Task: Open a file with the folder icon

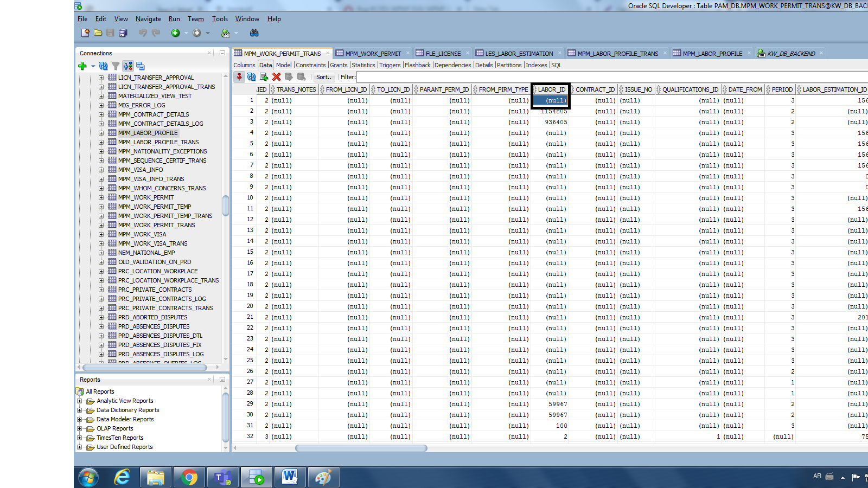Action: pyautogui.click(x=98, y=33)
